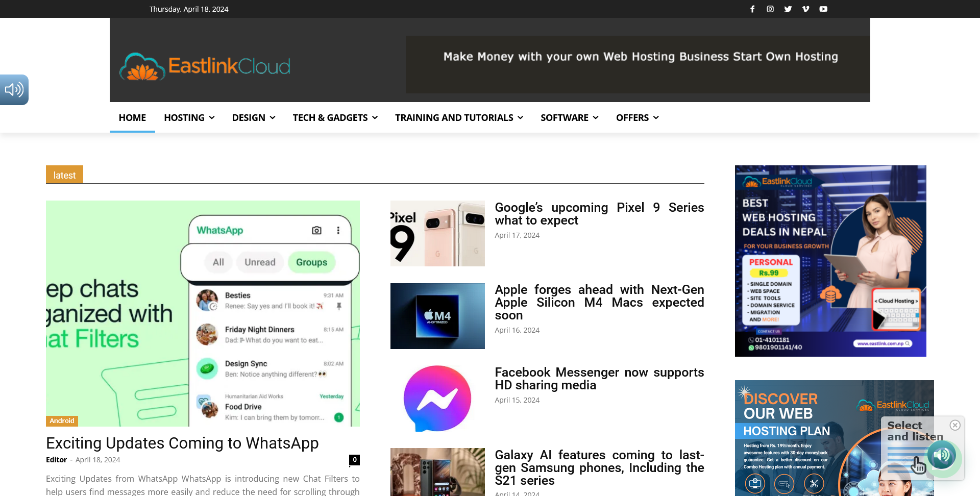Image resolution: width=980 pixels, height=496 pixels.
Task: Open the Twitter social icon
Action: click(x=788, y=9)
